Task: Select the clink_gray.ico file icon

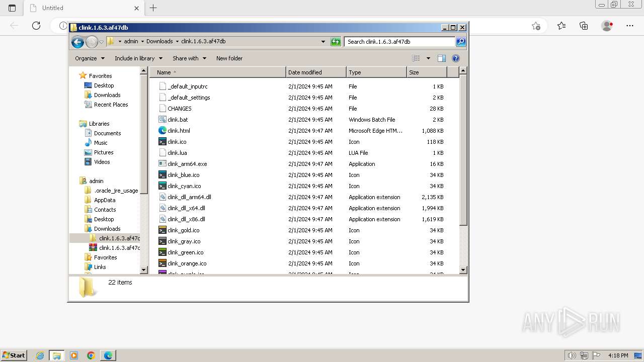Action: [x=163, y=241]
